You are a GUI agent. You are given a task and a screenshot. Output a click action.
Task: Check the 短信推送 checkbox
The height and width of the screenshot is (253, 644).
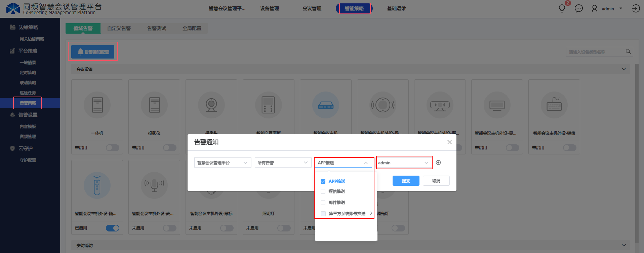(323, 191)
